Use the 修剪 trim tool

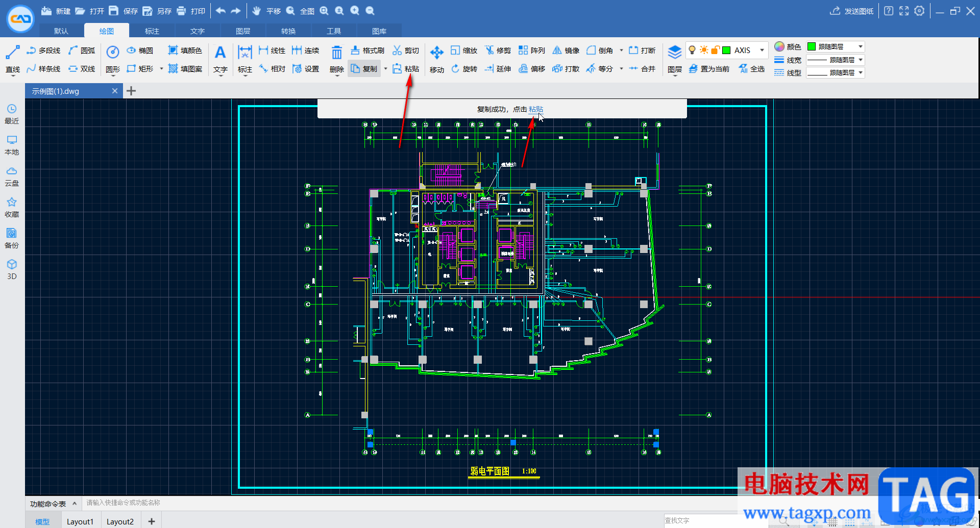[498, 51]
